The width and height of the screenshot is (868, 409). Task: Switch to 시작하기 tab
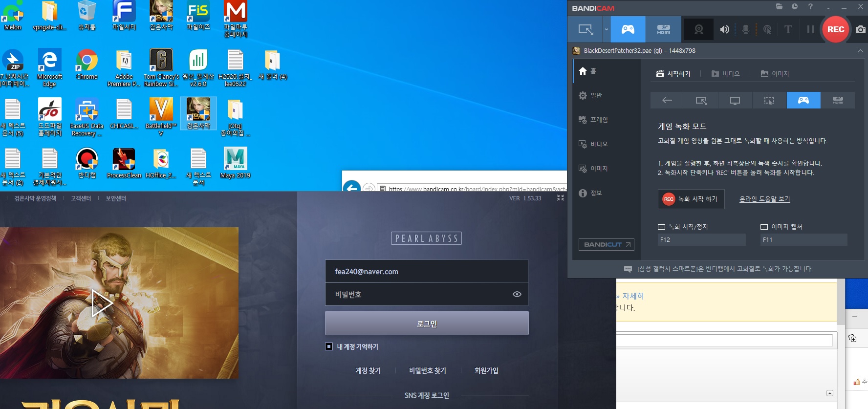(x=673, y=74)
